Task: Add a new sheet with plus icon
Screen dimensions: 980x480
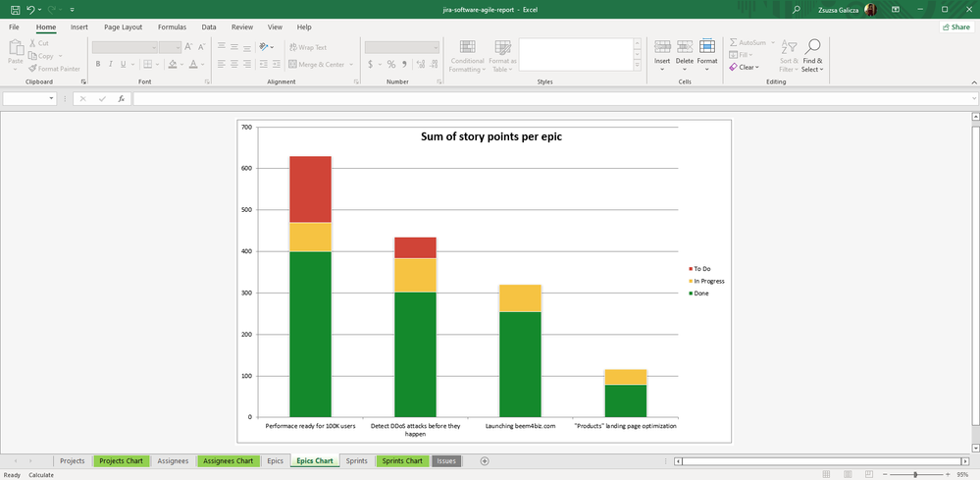Action: coord(485,461)
